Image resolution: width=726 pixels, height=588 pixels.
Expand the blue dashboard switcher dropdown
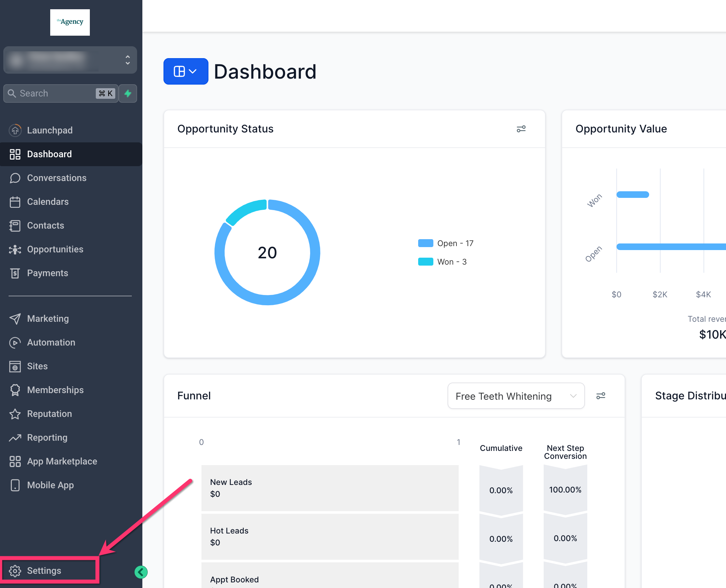[x=186, y=71]
